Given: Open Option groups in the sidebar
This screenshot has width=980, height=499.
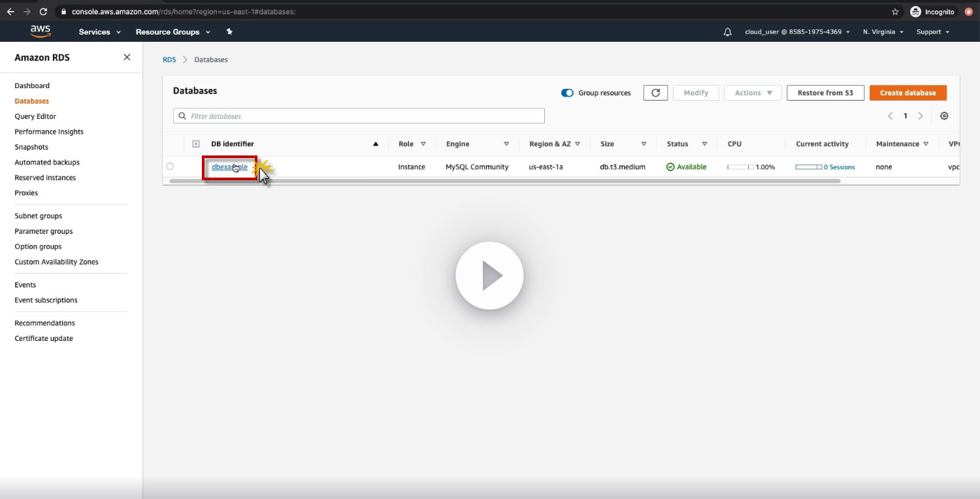Looking at the screenshot, I should 38,246.
